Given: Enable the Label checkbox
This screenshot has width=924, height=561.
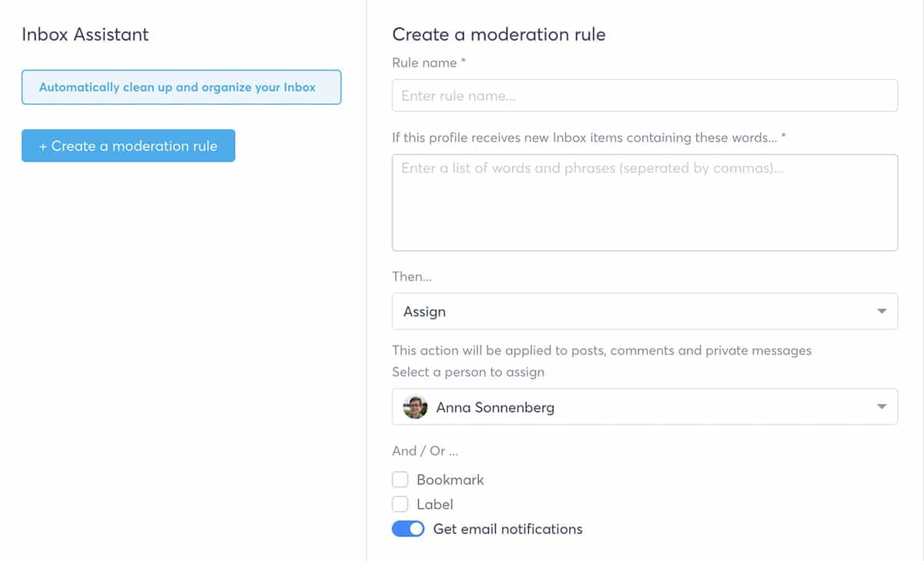Looking at the screenshot, I should (400, 504).
